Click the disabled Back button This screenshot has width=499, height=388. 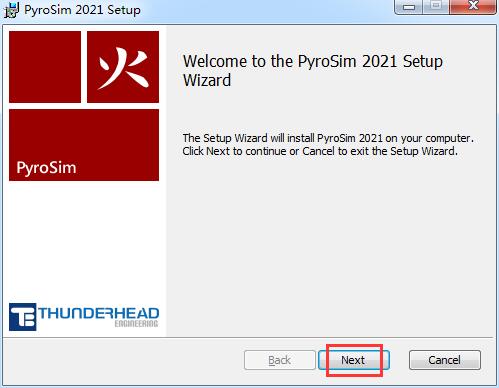(x=280, y=360)
